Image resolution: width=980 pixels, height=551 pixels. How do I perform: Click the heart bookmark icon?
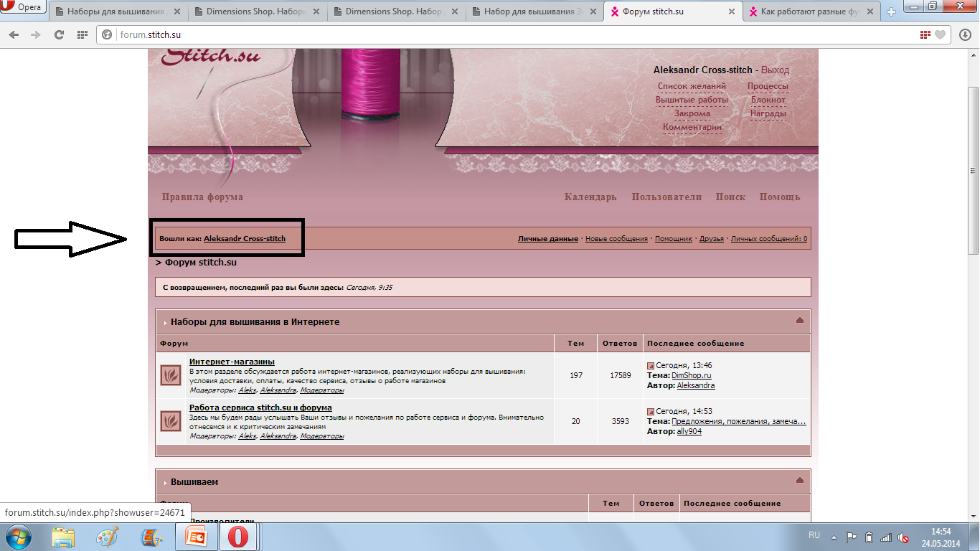(x=940, y=34)
